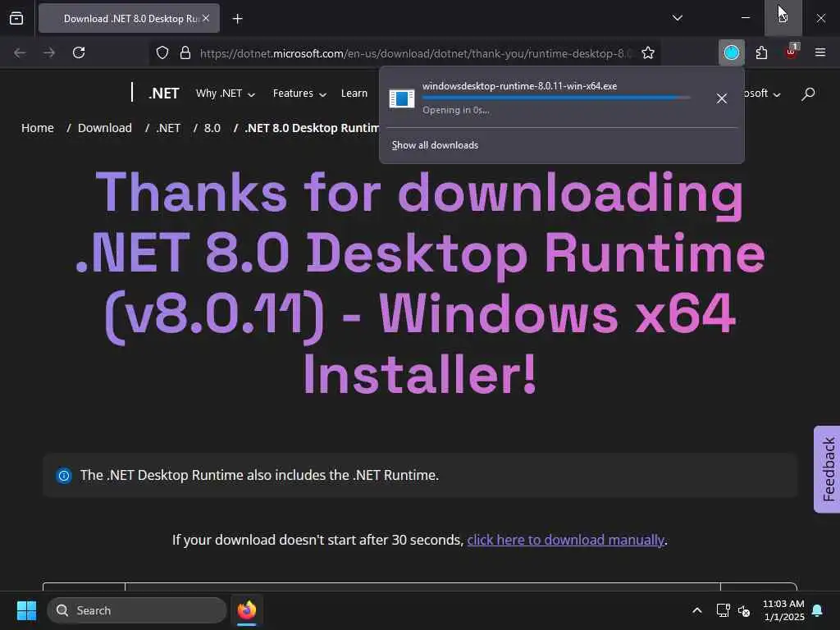The width and height of the screenshot is (840, 630).
Task: Open the Windows Start menu
Action: coord(26,610)
